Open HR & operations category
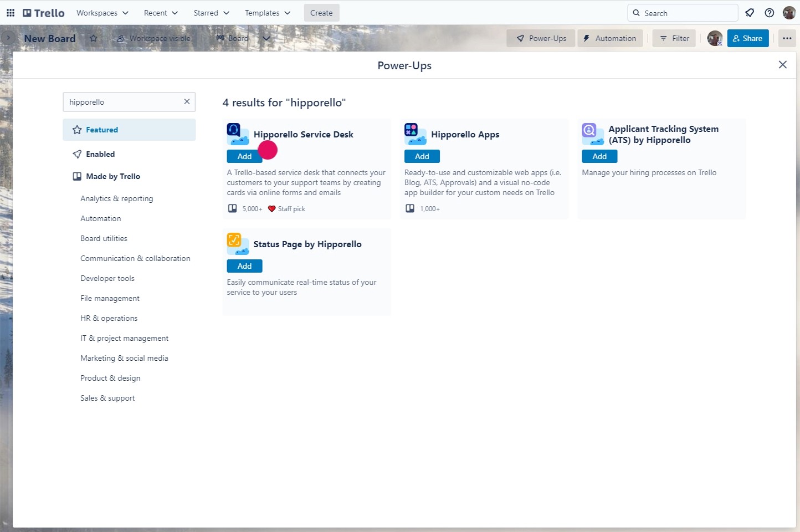Screen dimensions: 800x532 coord(109,318)
